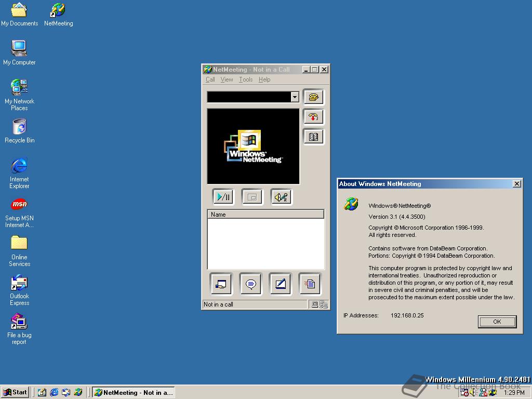Click the Place Call telephone button
The width and height of the screenshot is (532, 399).
313,97
